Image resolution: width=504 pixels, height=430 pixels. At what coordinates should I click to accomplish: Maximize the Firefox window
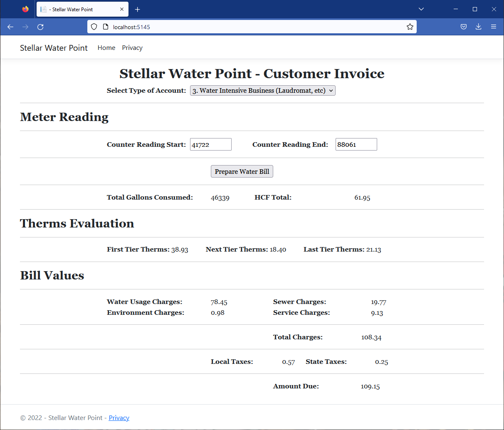click(475, 9)
